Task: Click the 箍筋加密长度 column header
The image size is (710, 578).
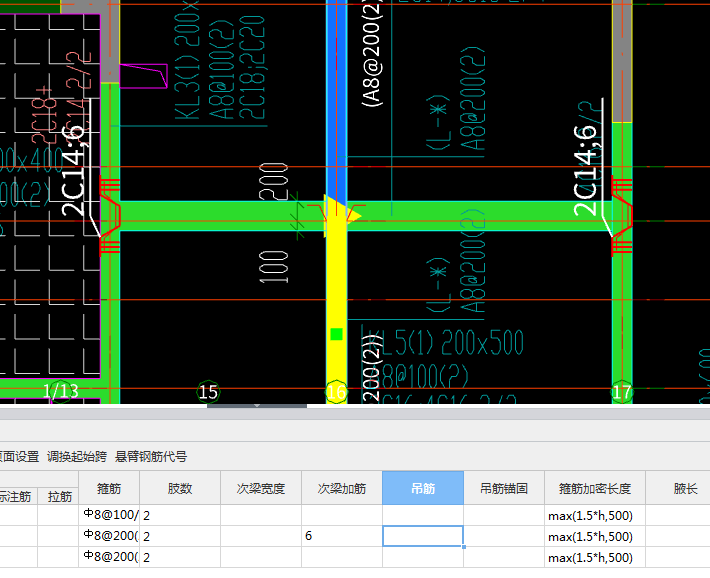Action: click(x=595, y=488)
